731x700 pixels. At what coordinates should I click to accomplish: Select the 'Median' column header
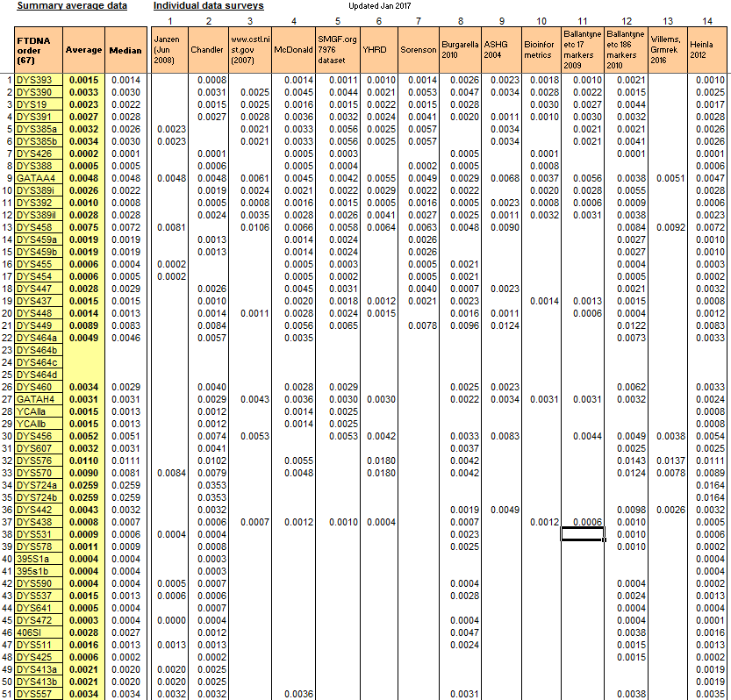126,50
